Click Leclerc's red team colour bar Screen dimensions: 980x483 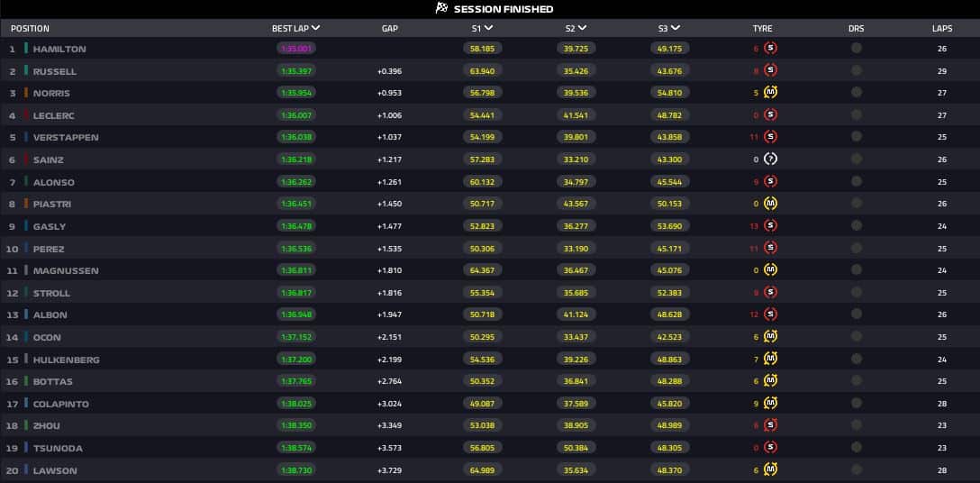tap(26, 115)
